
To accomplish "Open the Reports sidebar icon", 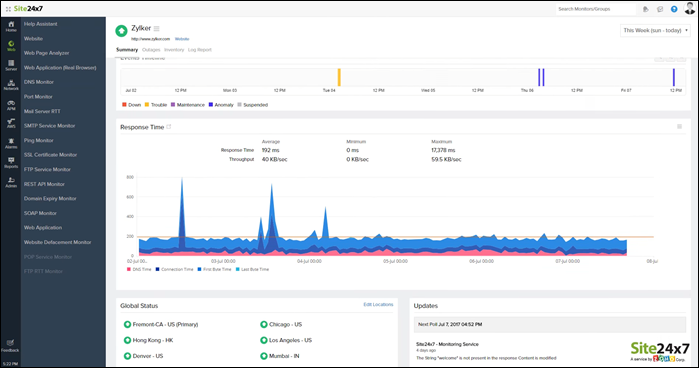I will point(11,162).
